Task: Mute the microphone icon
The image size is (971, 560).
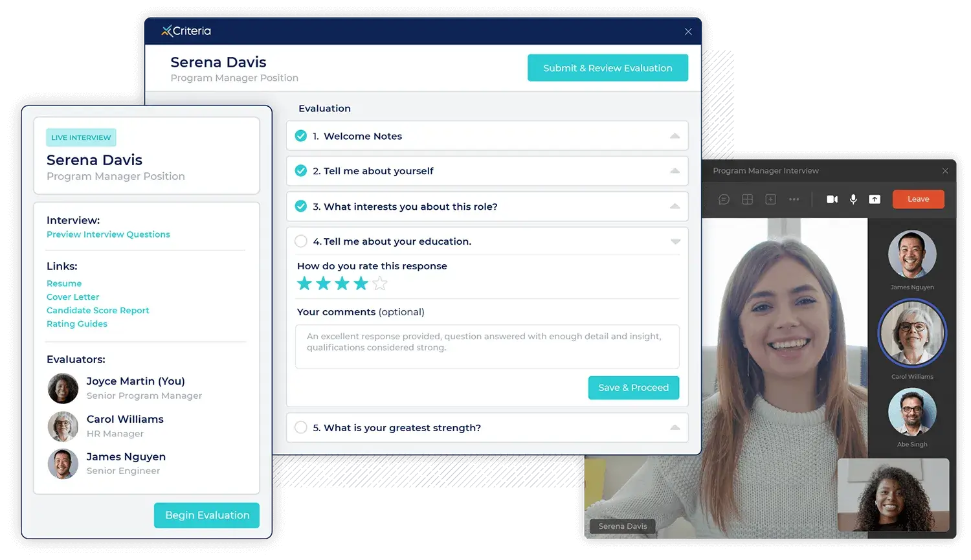Action: (x=853, y=199)
